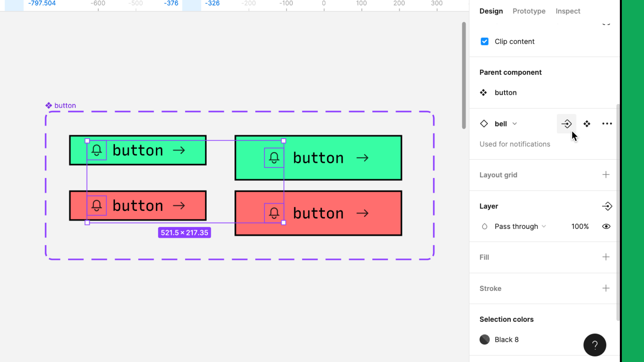This screenshot has height=362, width=644.
Task: Click the layer opacity 100% input field
Action: pyautogui.click(x=580, y=226)
